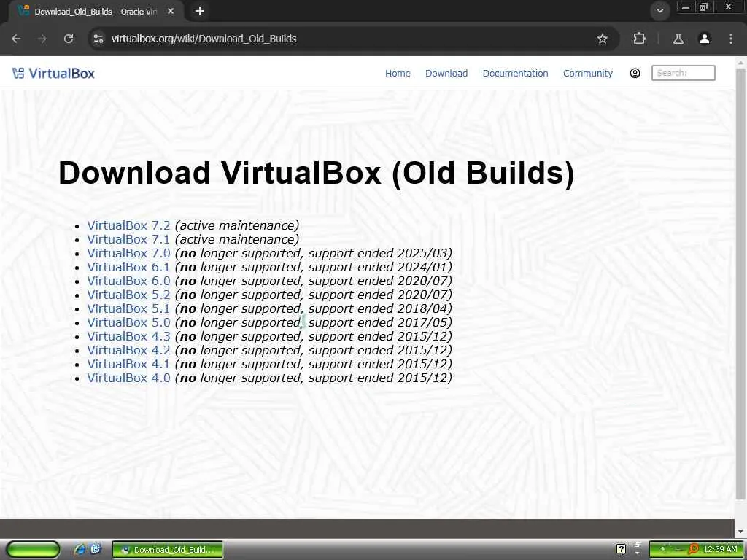Image resolution: width=747 pixels, height=560 pixels.
Task: Click the address bar URL
Action: tap(204, 39)
